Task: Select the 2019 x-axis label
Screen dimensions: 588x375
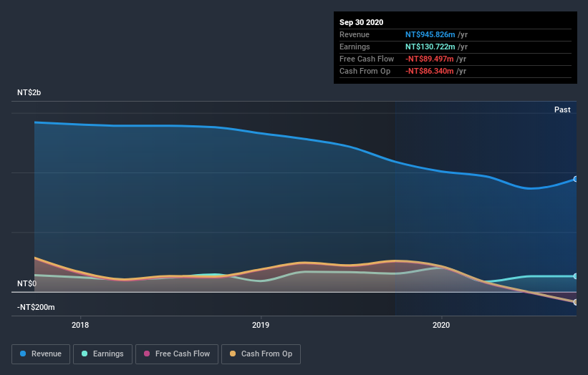Action: (261, 325)
